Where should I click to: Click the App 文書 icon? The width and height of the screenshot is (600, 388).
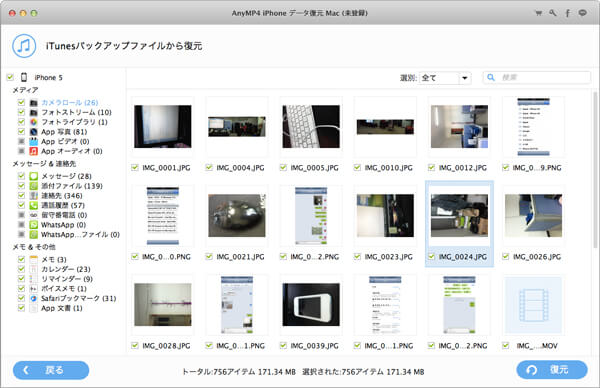34,308
